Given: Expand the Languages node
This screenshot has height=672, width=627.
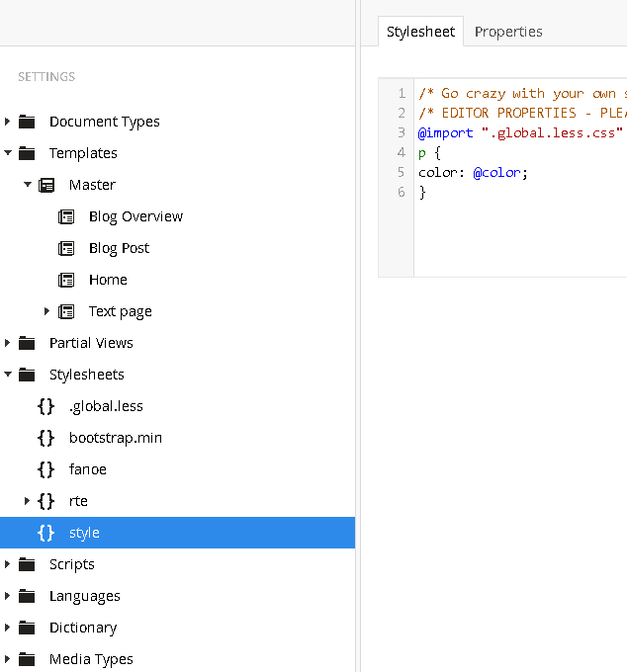Looking at the screenshot, I should point(7,596).
